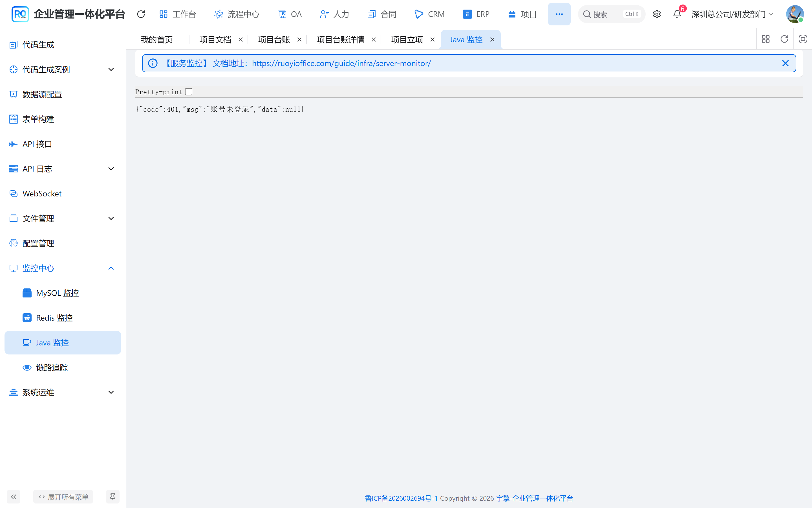
Task: Open the ERP top menu
Action: point(476,14)
